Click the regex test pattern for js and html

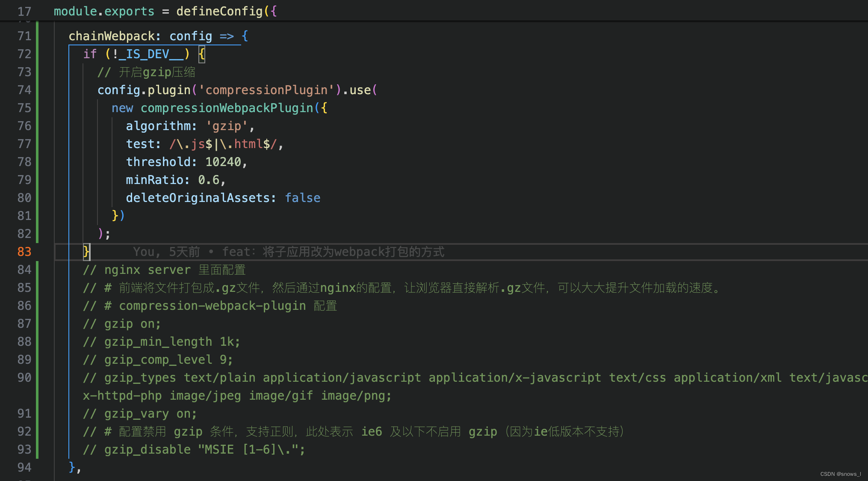pos(223,144)
